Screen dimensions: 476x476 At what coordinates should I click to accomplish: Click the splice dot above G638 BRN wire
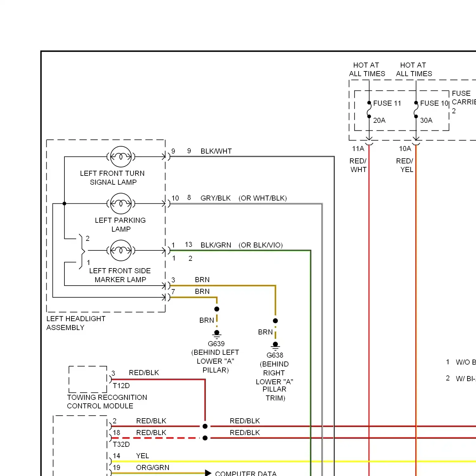pos(275,321)
